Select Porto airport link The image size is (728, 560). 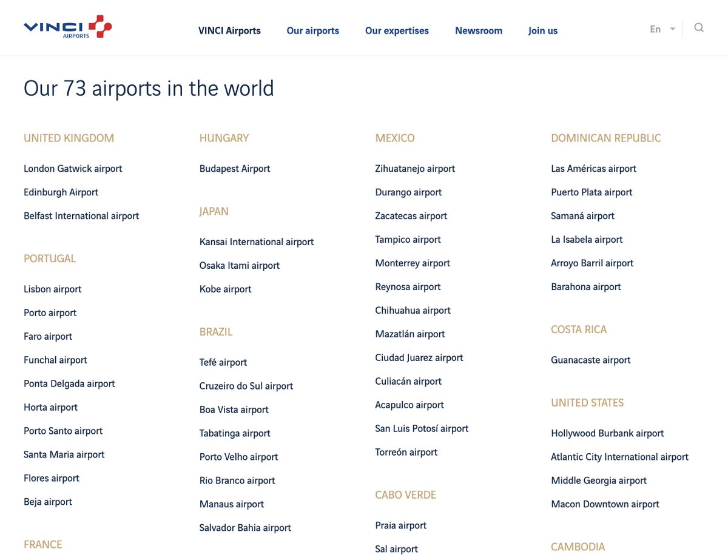point(50,313)
